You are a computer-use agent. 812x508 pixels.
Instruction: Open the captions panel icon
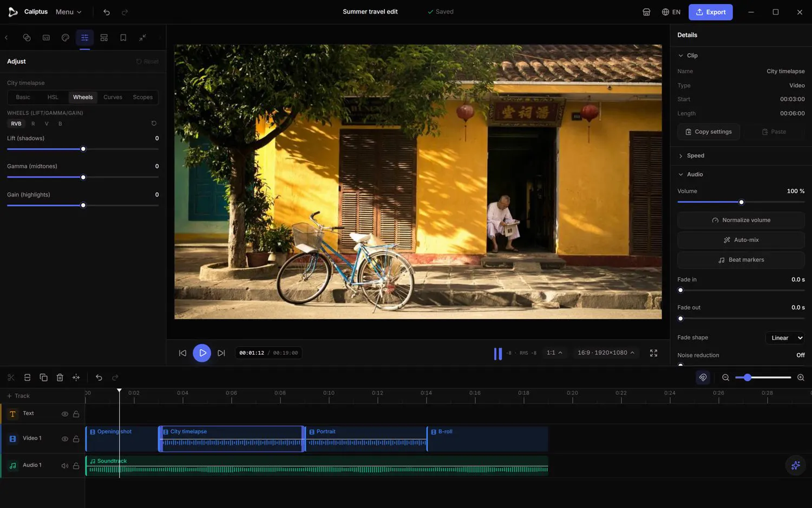[46, 37]
